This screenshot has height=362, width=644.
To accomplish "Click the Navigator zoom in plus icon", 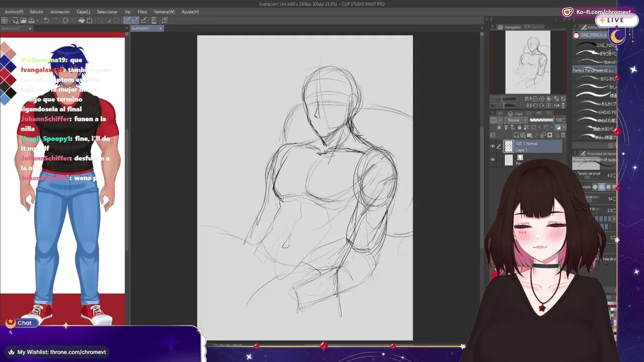I will tap(541, 99).
